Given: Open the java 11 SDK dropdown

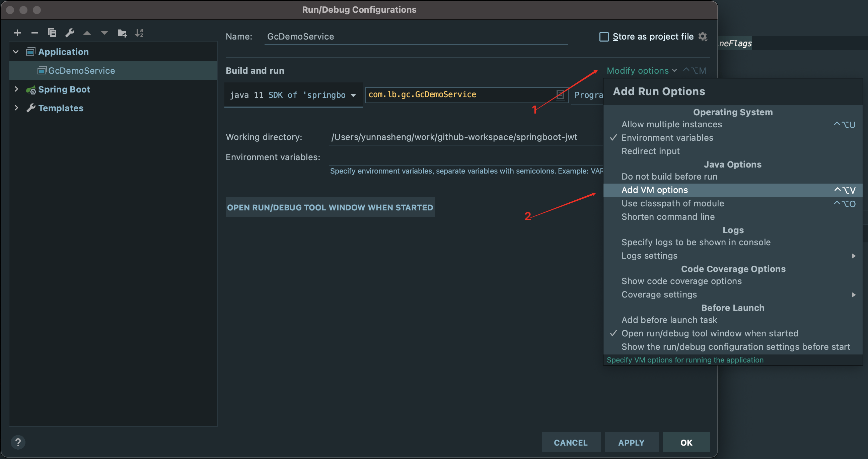Looking at the screenshot, I should (293, 95).
